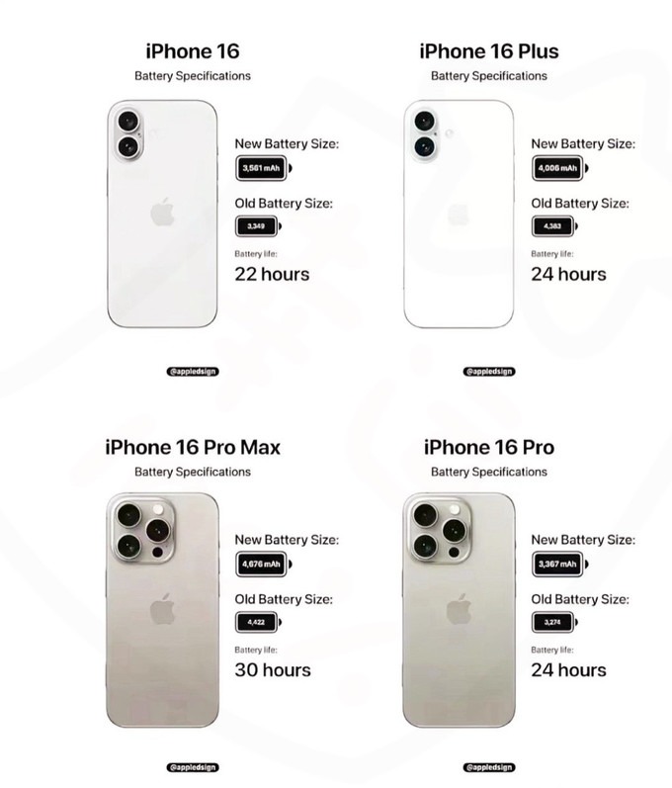The width and height of the screenshot is (672, 788).
Task: Click the @appledsign tag under iPhone 16 Pro Max
Action: tap(193, 767)
